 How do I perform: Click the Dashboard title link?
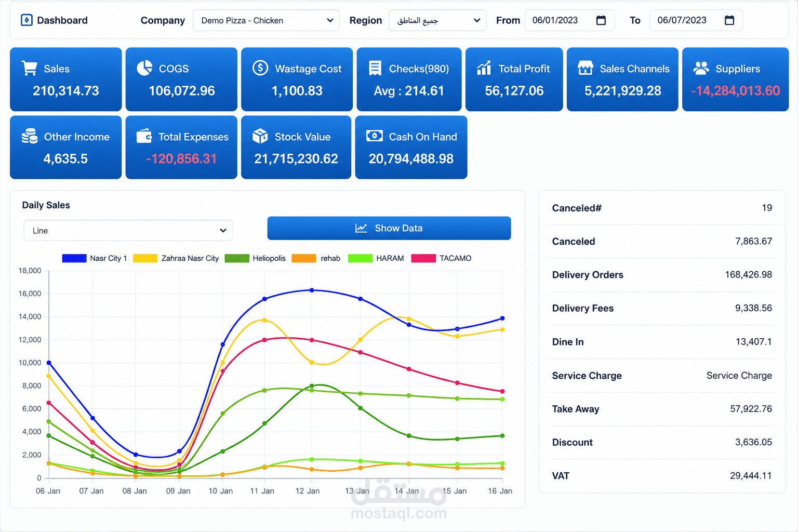click(62, 20)
